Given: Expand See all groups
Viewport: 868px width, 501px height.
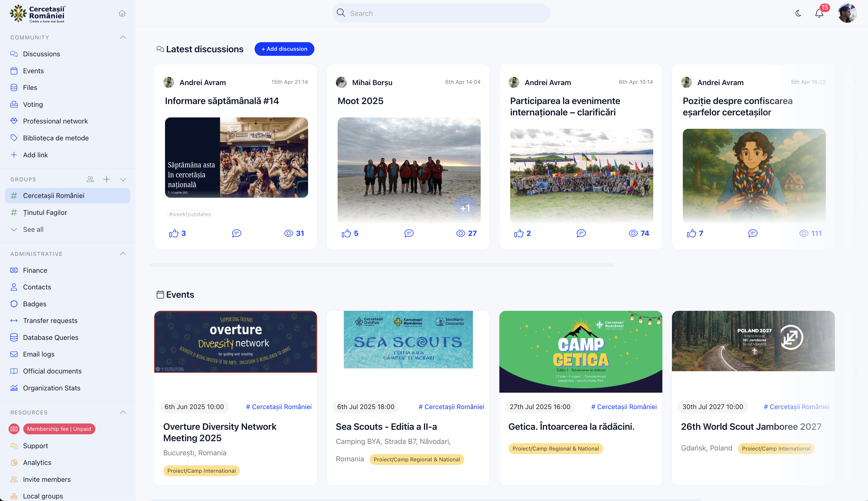Looking at the screenshot, I should [x=33, y=230].
